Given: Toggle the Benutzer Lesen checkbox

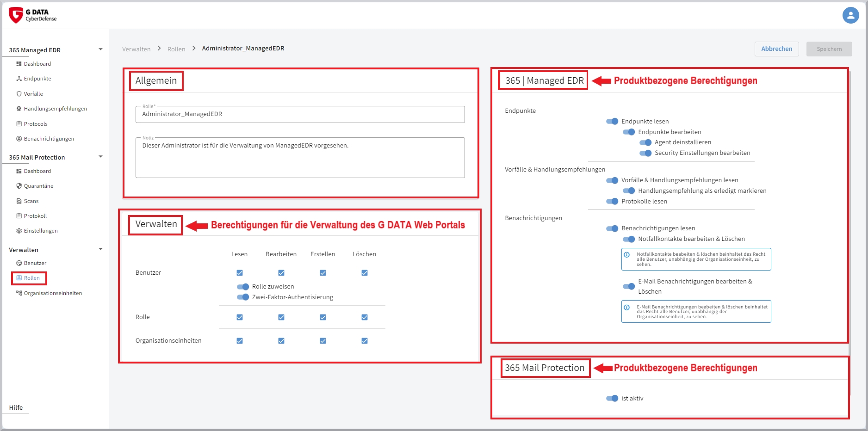Looking at the screenshot, I should (x=240, y=273).
